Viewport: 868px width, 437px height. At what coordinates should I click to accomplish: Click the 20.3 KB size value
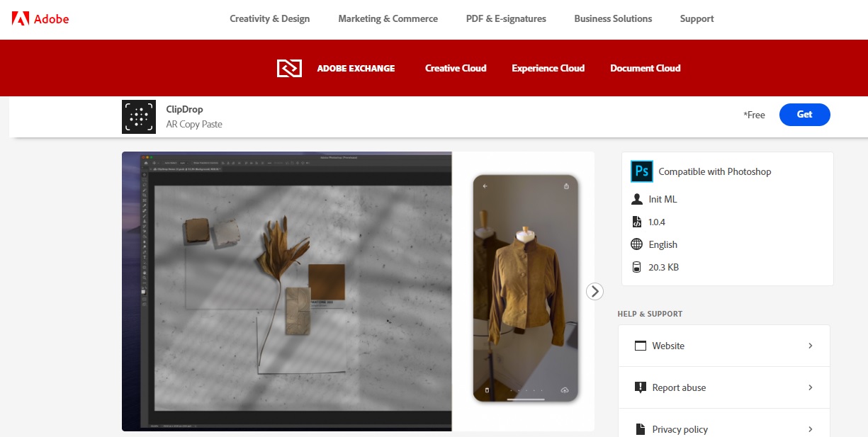[663, 267]
